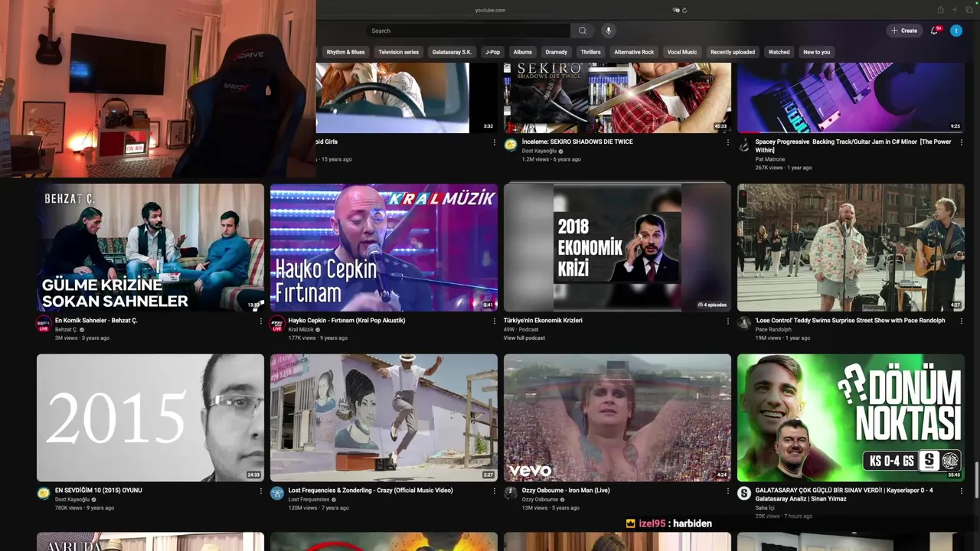The height and width of the screenshot is (551, 980).
Task: Play the Sekiro Shadows Die Twice thumbnail
Action: [x=617, y=98]
